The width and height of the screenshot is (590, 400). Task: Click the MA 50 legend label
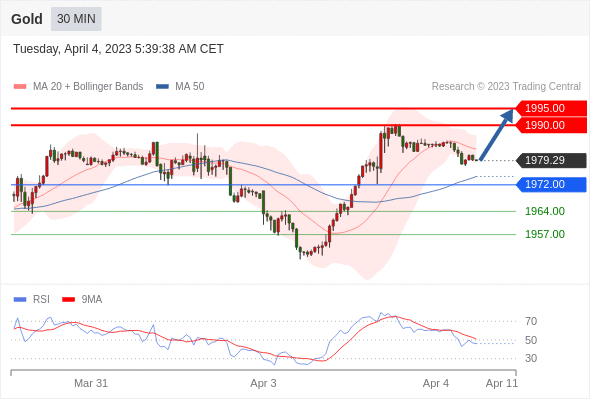190,87
